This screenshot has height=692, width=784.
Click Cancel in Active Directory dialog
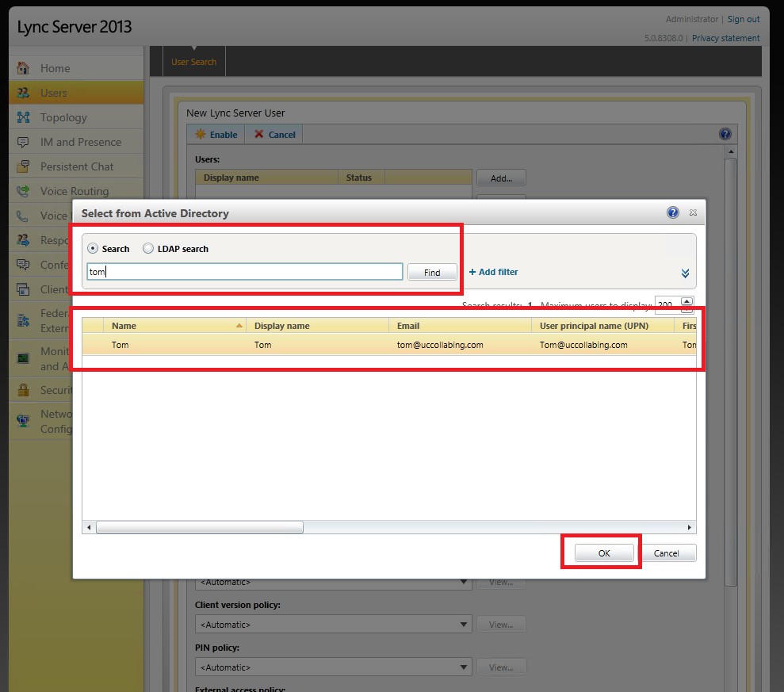[667, 553]
